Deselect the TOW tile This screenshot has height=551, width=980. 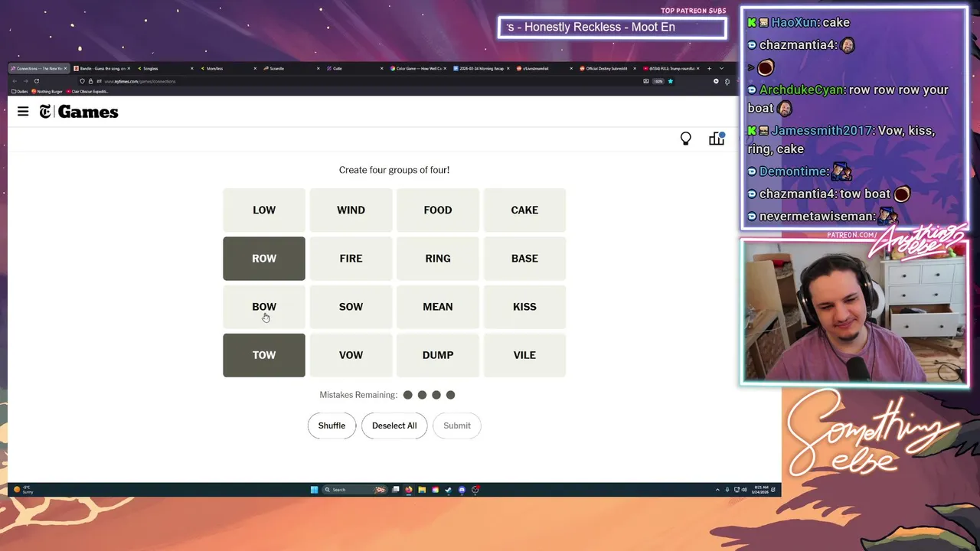click(264, 355)
